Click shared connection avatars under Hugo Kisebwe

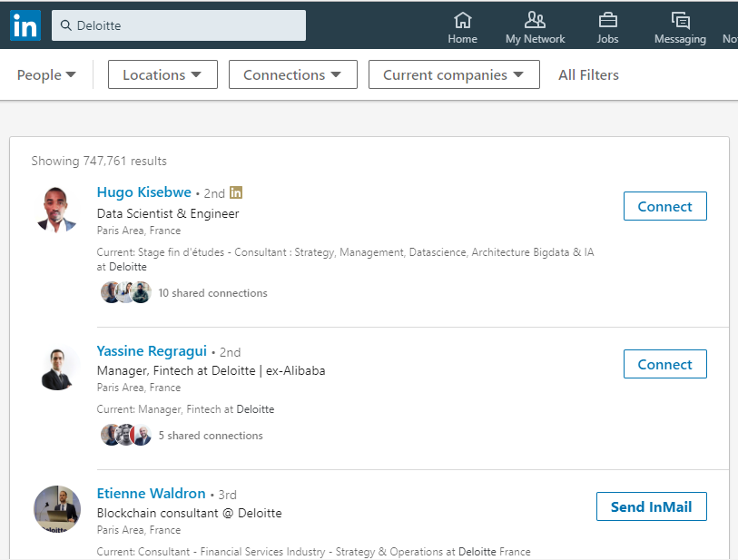126,292
